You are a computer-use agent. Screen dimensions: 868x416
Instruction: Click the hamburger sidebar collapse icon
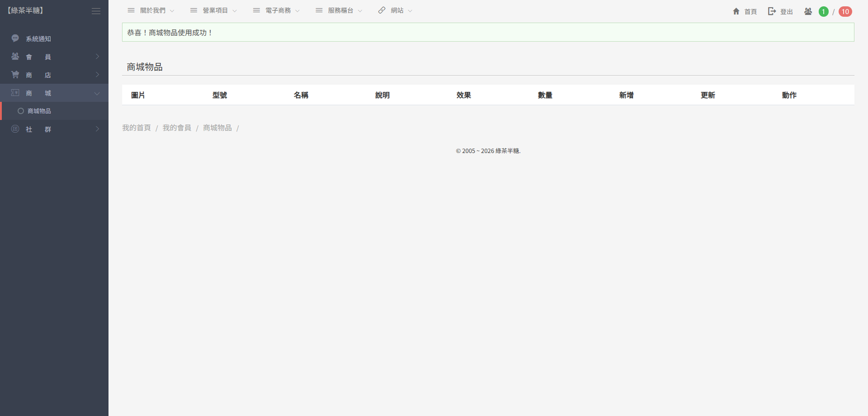pos(96,11)
